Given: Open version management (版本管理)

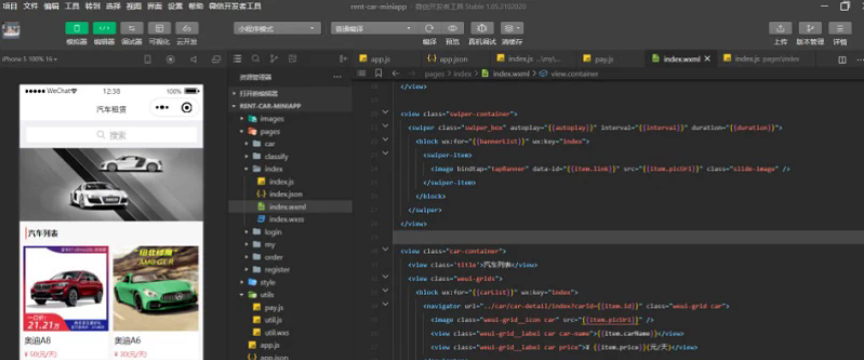Looking at the screenshot, I should [x=810, y=28].
